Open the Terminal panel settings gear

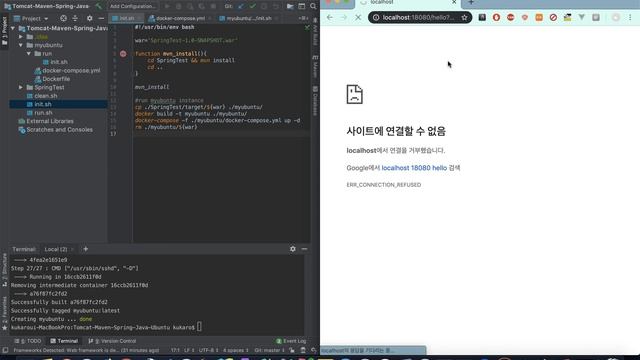[293, 249]
